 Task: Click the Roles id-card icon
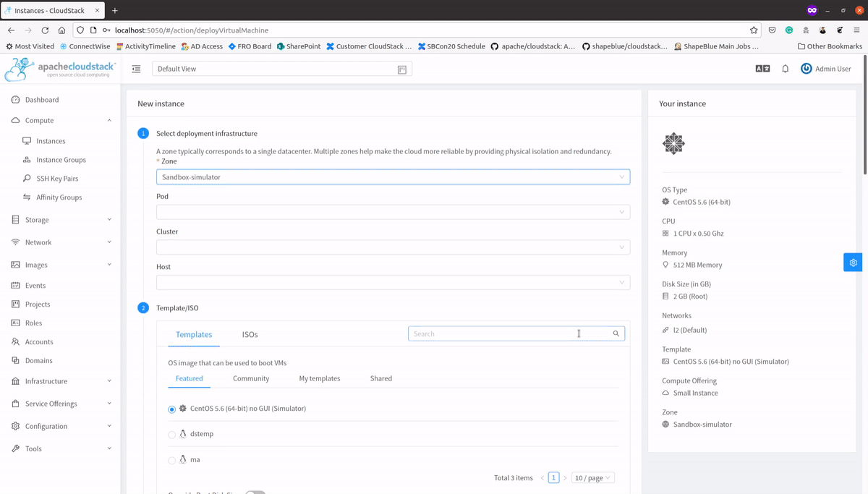[16, 323]
